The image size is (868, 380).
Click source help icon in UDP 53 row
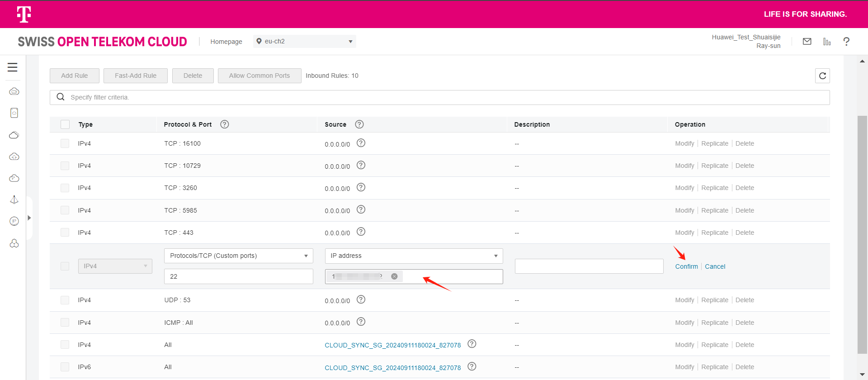coord(361,299)
